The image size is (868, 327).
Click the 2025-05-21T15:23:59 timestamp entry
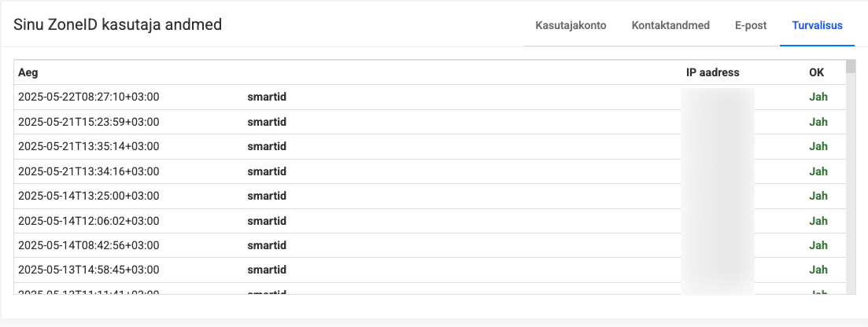tap(88, 122)
